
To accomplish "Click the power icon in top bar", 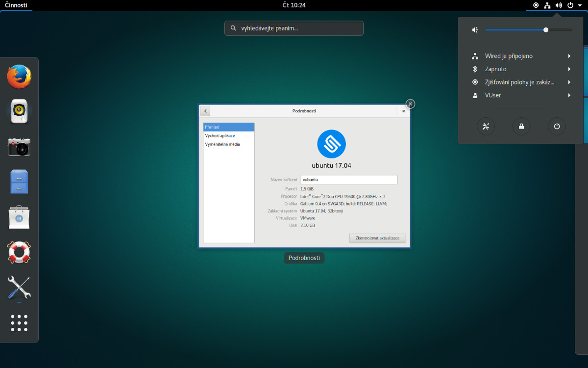I will (570, 5).
